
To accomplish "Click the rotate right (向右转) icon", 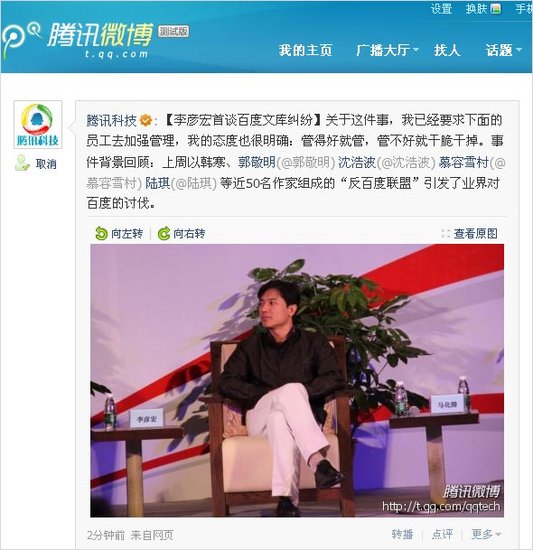I will point(164,233).
